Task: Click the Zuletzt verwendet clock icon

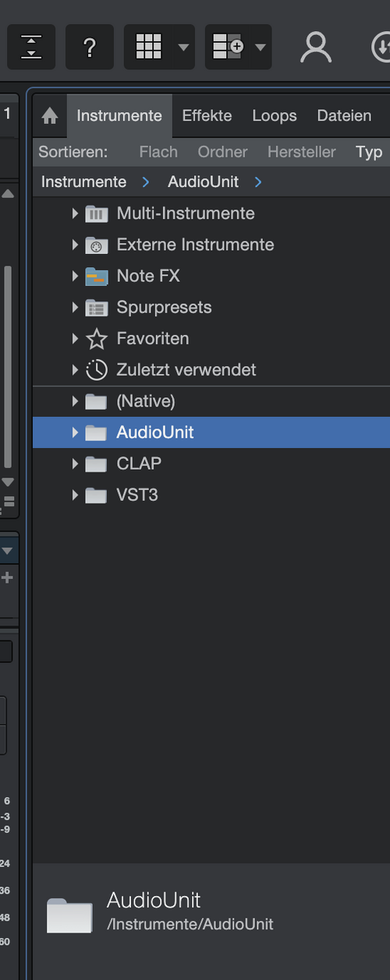Action: 96,370
